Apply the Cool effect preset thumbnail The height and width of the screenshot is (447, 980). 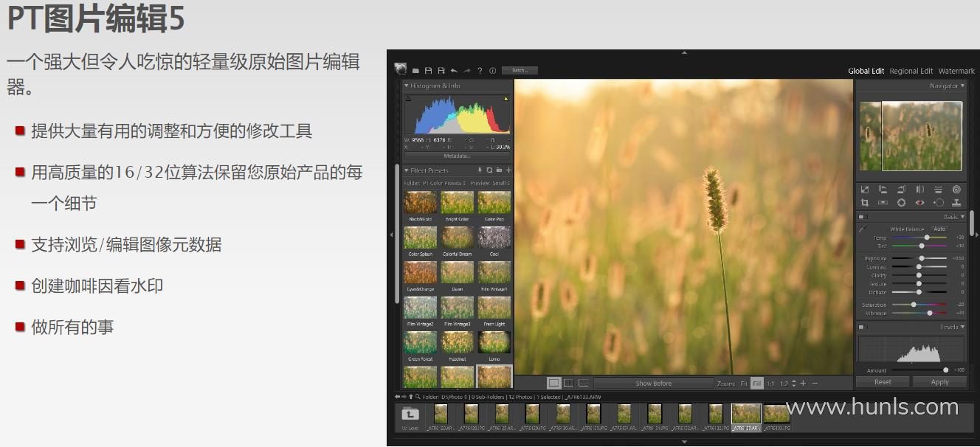[x=494, y=237]
